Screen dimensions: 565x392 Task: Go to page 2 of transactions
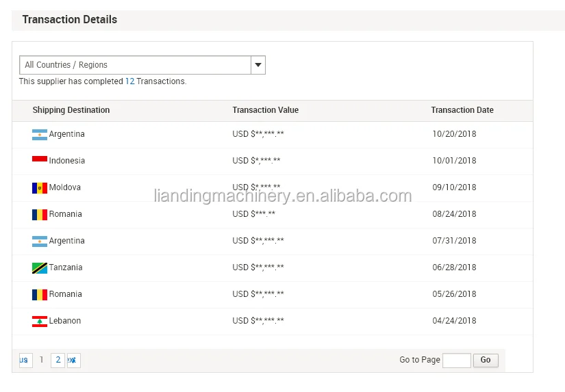(x=58, y=360)
